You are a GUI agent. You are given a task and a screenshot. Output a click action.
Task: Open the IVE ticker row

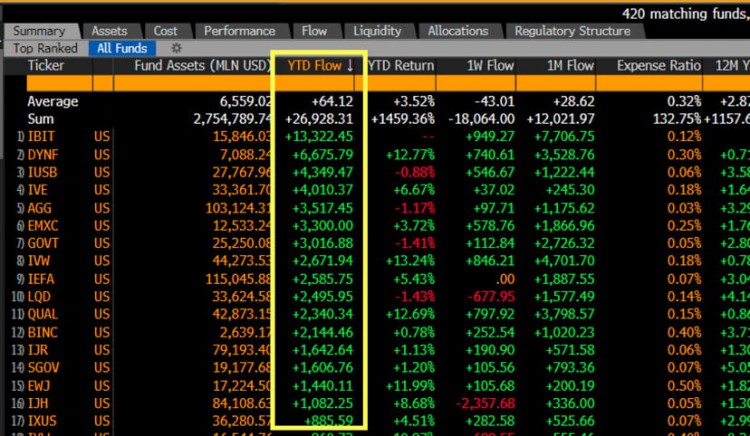coord(37,190)
